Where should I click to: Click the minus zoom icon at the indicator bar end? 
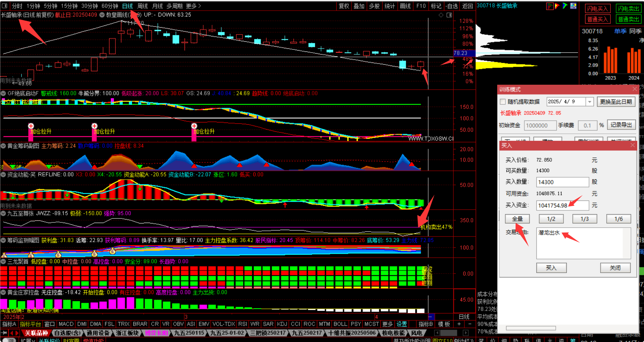point(470,324)
